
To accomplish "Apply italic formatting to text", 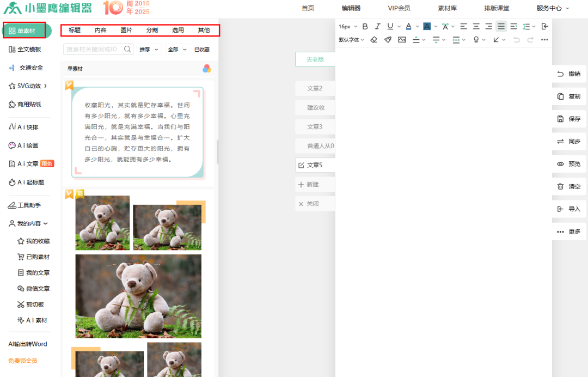I will click(x=377, y=26).
